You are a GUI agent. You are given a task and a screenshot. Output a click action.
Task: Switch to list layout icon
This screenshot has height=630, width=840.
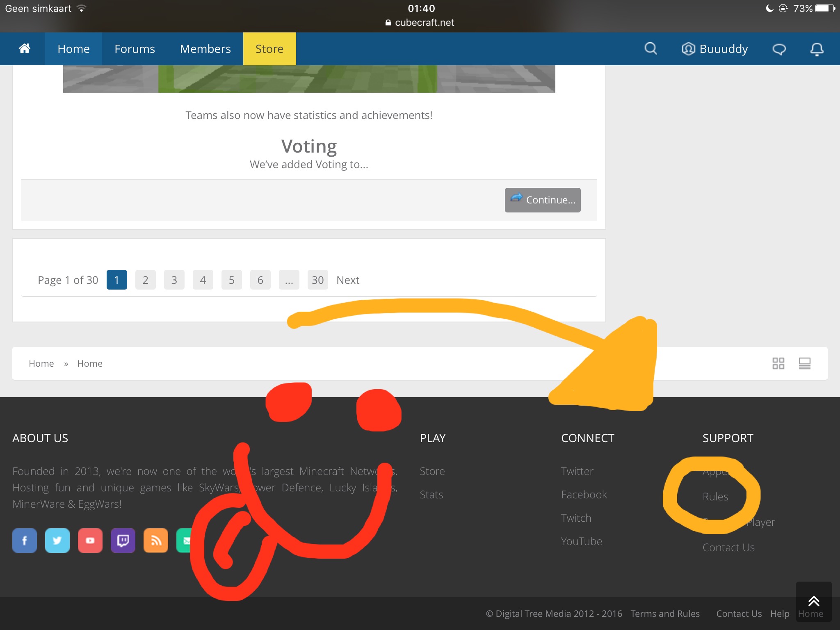pyautogui.click(x=804, y=363)
